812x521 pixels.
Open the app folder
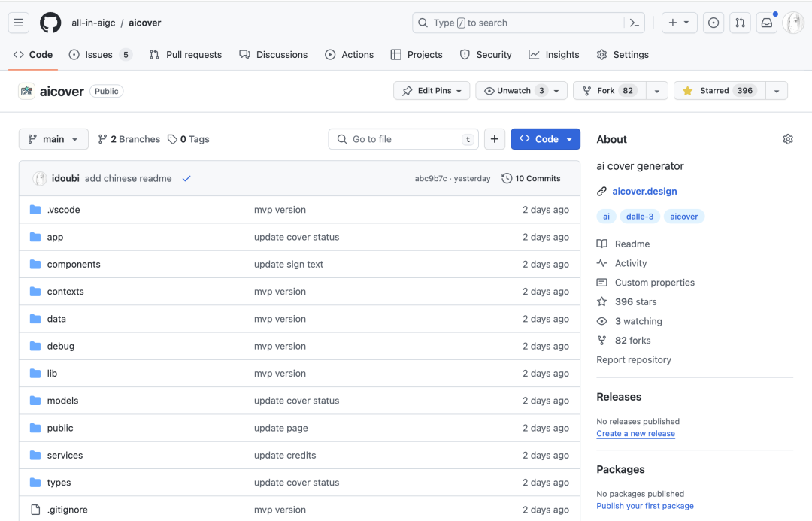tap(55, 238)
